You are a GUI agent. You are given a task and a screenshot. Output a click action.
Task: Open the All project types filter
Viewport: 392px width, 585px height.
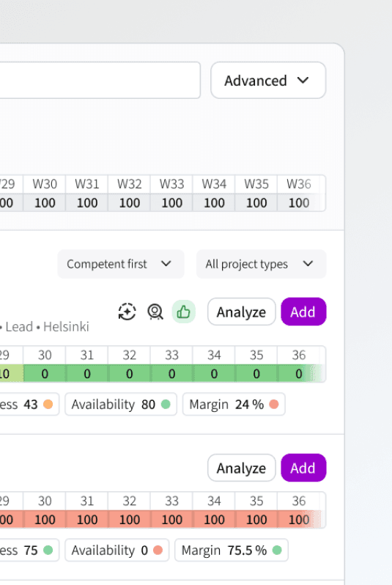click(261, 264)
